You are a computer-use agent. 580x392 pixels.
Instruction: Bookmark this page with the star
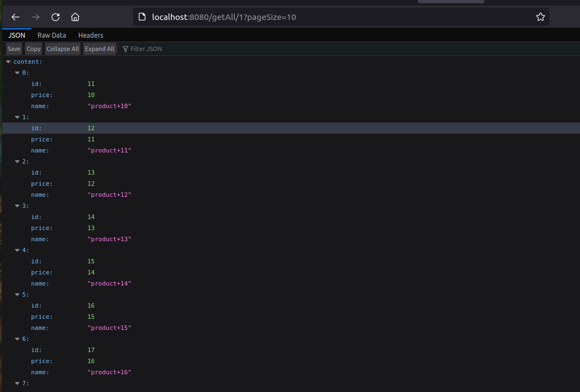[x=541, y=17]
